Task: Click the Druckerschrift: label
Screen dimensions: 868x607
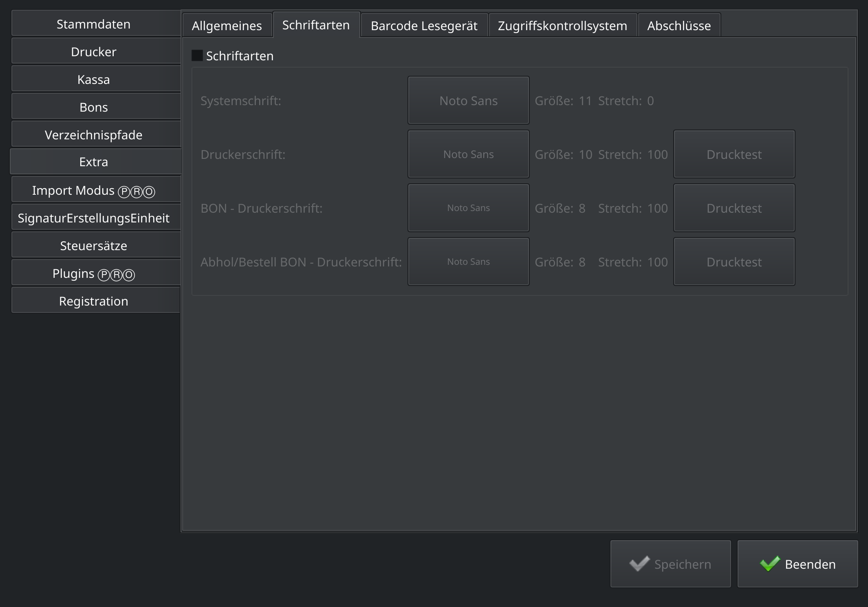Action: tap(243, 154)
